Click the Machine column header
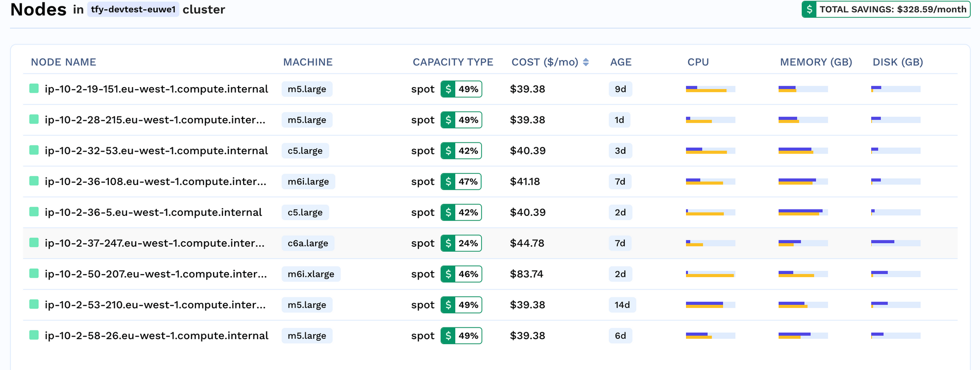This screenshot has width=980, height=370. [308, 62]
